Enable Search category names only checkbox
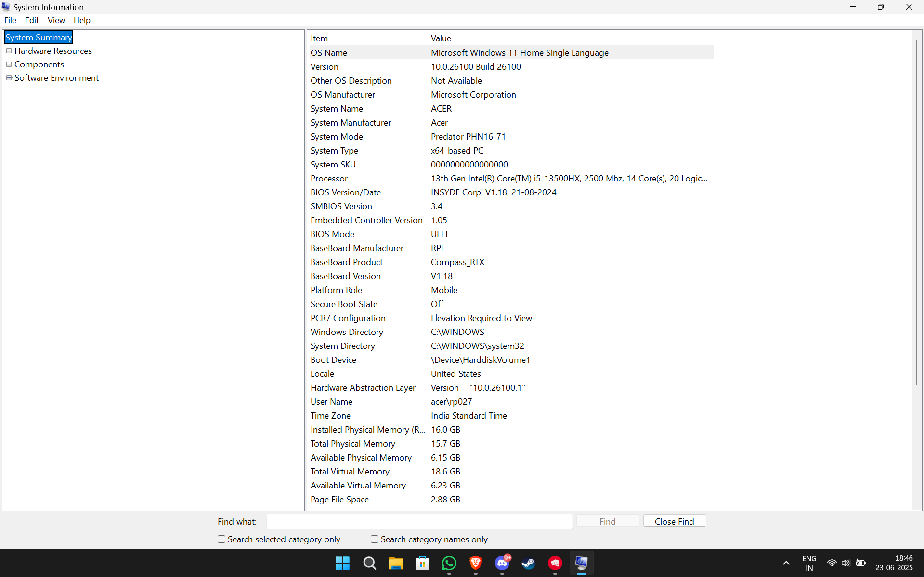924x577 pixels. (375, 539)
